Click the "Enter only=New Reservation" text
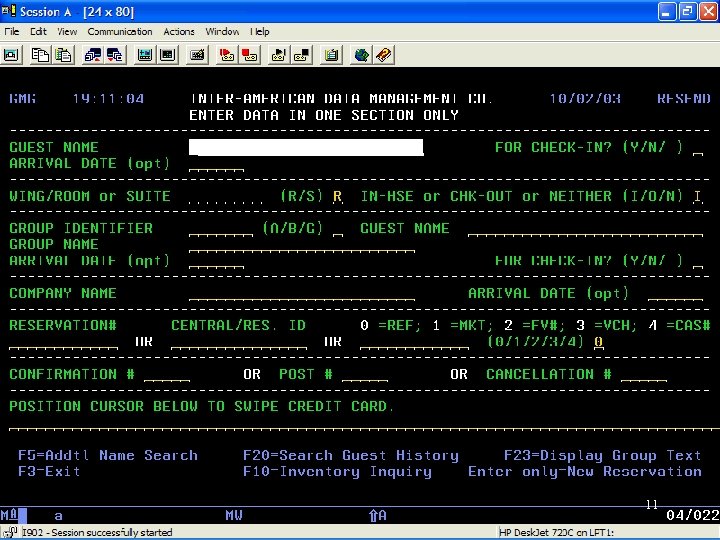 (x=585, y=472)
